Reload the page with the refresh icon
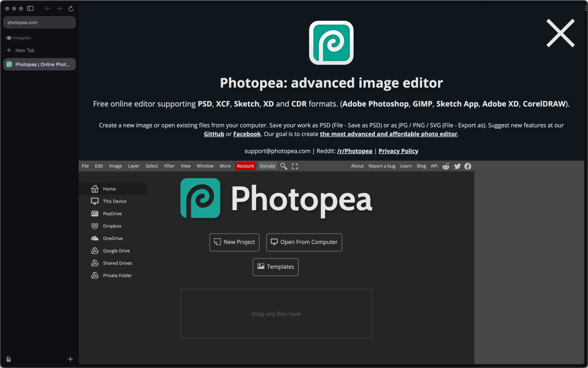Screen dimensions: 588x368 [71, 9]
